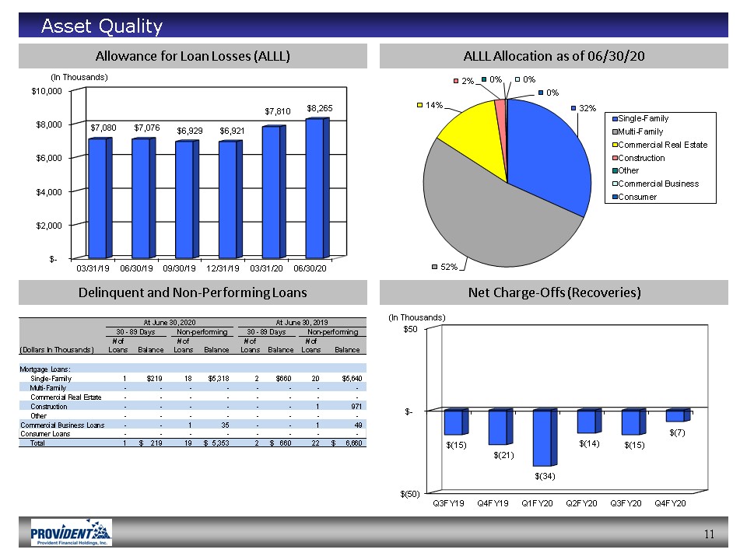Click the Provident Financial Holdings logo
This screenshot has width=747, height=560.
(71, 532)
